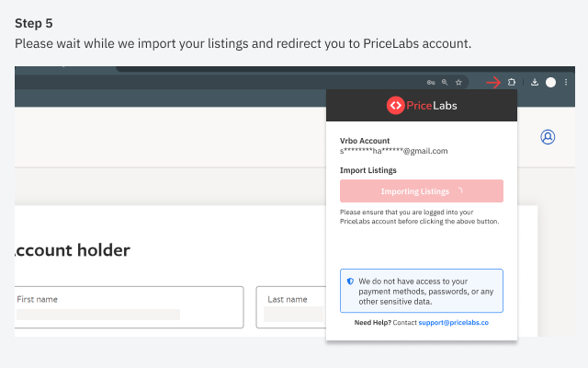Click the 'Please wait while we import' instruction
The width and height of the screenshot is (588, 368).
pos(243,43)
